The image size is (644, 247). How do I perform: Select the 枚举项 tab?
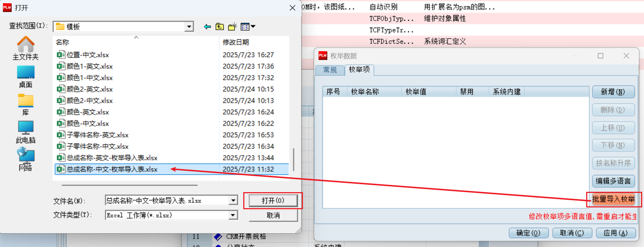tap(359, 69)
